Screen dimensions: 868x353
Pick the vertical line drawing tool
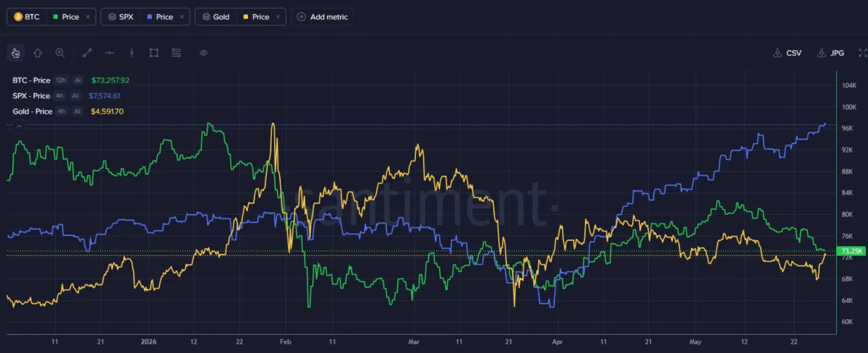coord(132,52)
